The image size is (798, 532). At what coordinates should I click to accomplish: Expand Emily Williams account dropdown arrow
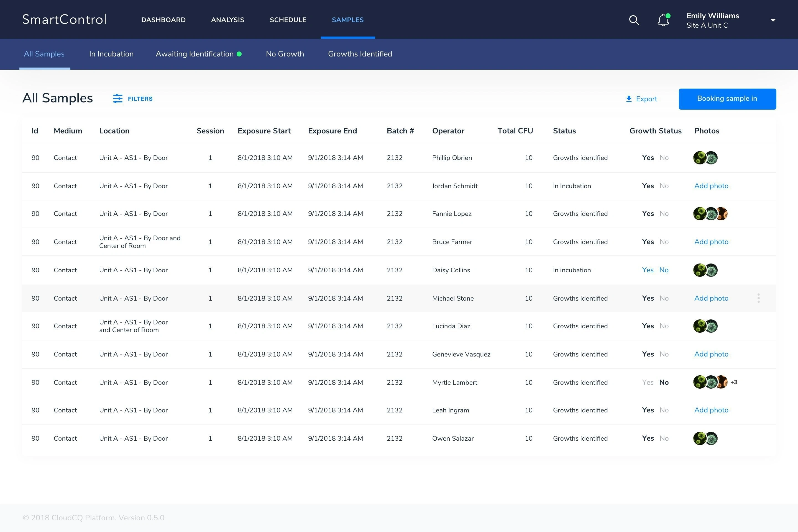pos(773,20)
